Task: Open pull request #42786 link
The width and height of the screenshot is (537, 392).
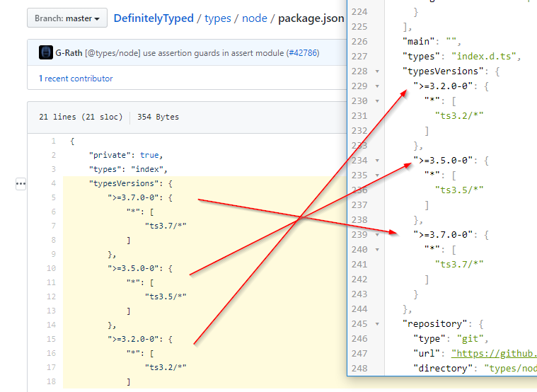Action: pyautogui.click(x=303, y=53)
